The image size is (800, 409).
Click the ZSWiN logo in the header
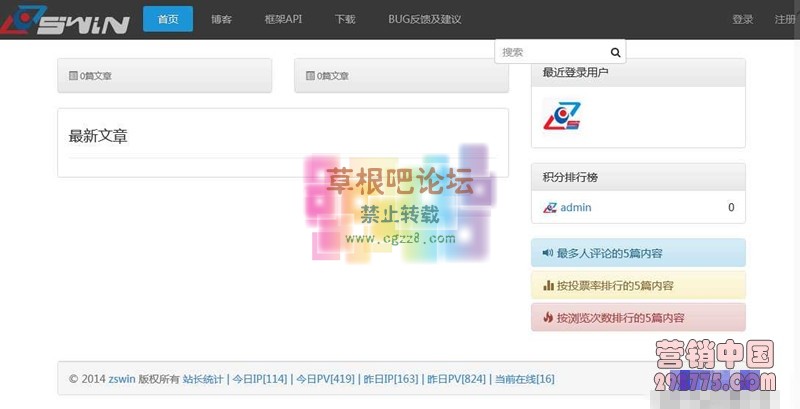(x=65, y=19)
